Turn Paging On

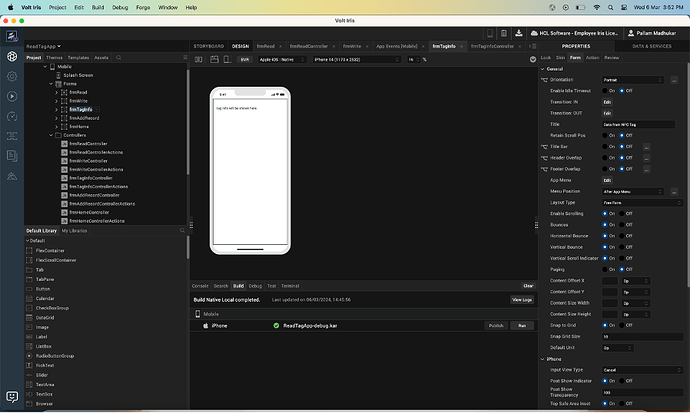pyautogui.click(x=605, y=270)
